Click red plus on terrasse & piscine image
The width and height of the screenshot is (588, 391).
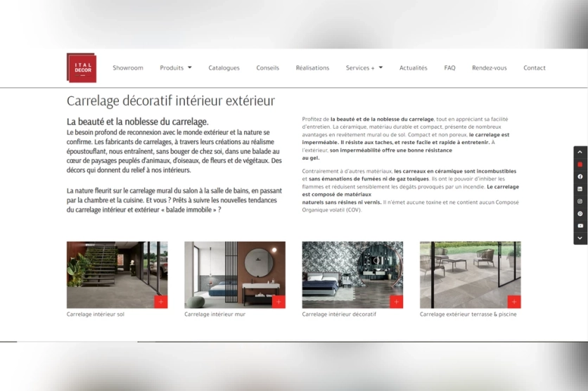pyautogui.click(x=514, y=302)
